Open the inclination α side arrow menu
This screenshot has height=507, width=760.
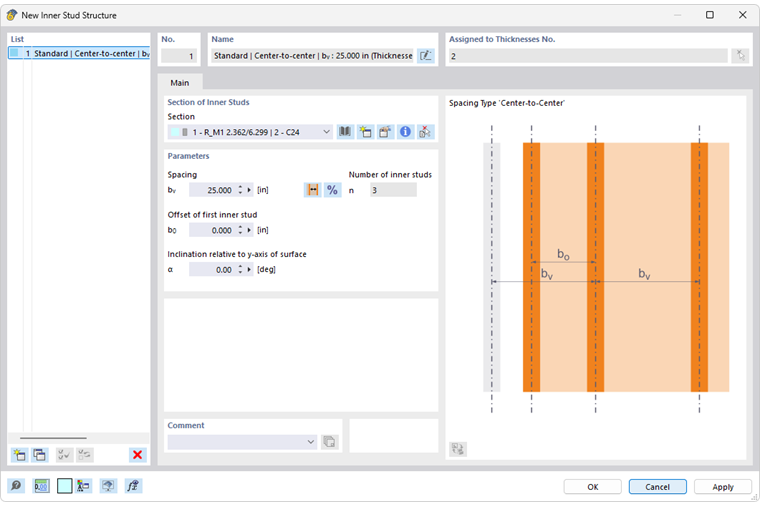249,269
